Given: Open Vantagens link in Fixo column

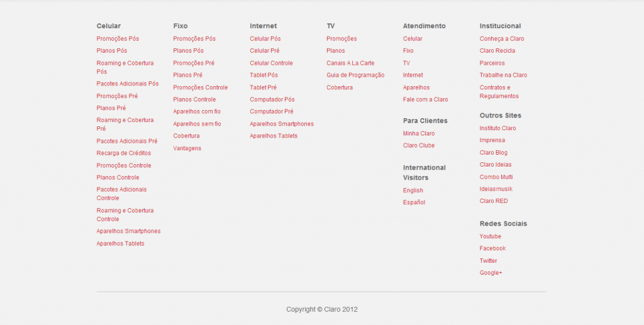Looking at the screenshot, I should tap(187, 148).
